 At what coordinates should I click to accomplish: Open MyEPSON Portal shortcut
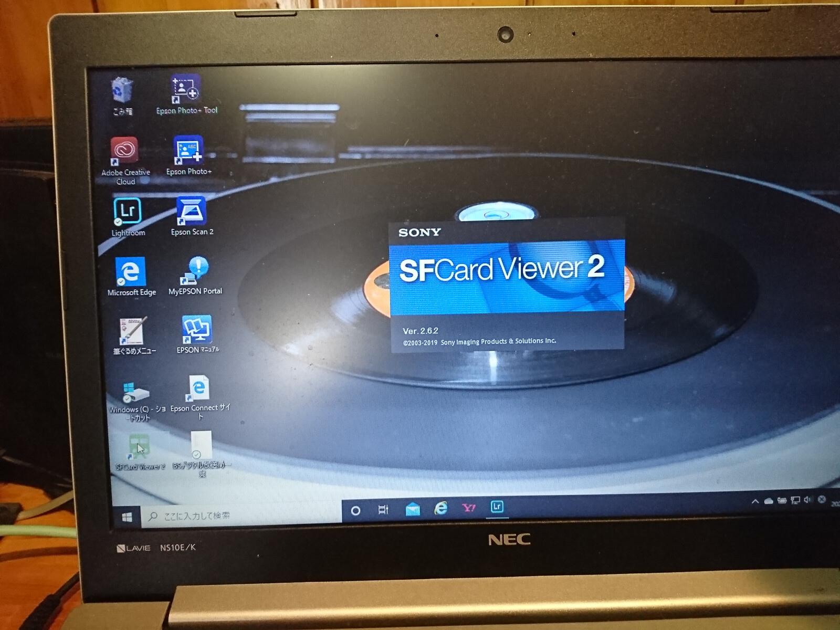coord(195,276)
